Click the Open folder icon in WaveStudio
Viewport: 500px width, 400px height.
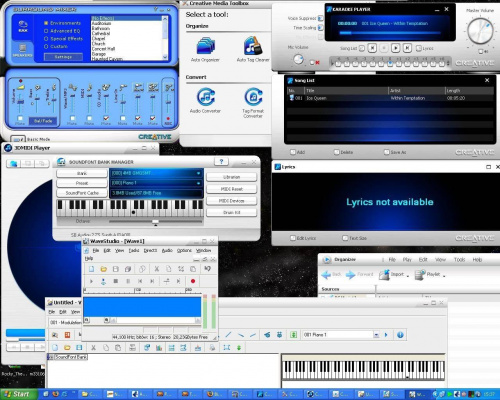[x=104, y=269]
